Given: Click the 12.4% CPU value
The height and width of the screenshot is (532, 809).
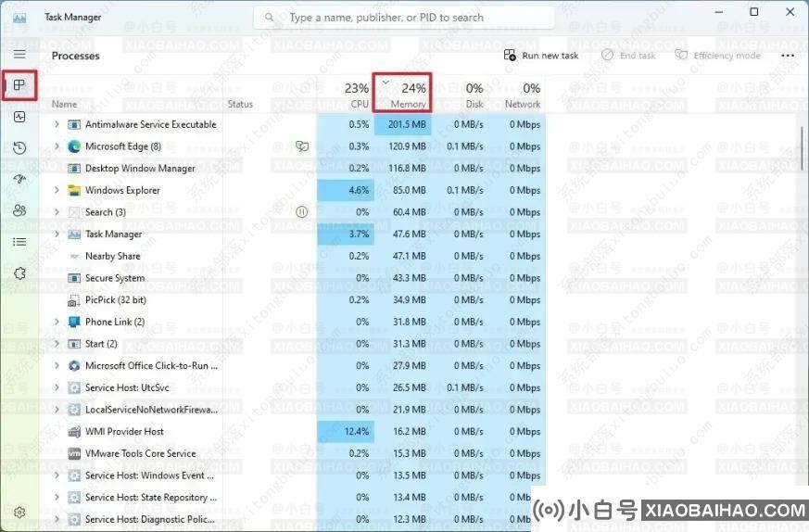Looking at the screenshot, I should click(357, 431).
